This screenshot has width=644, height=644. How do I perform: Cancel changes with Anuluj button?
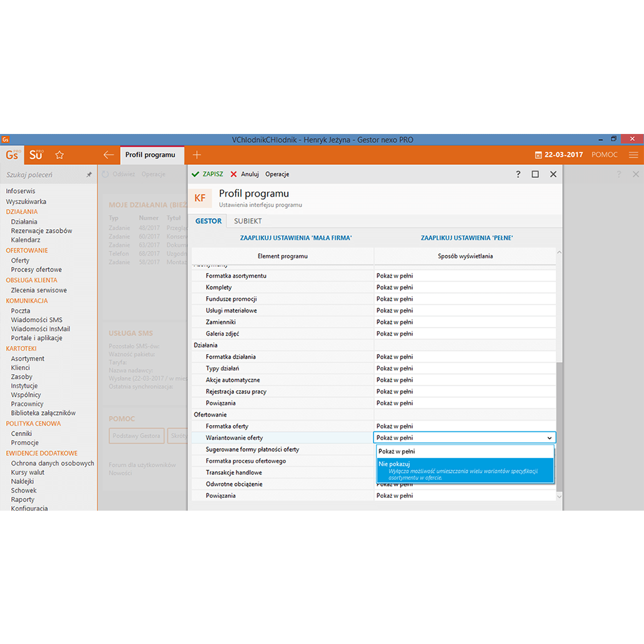[x=245, y=175]
